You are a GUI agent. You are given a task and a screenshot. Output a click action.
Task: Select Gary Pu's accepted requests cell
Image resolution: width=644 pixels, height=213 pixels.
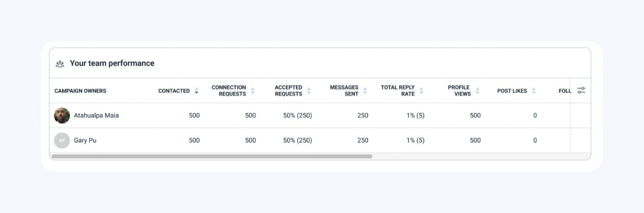(298, 140)
